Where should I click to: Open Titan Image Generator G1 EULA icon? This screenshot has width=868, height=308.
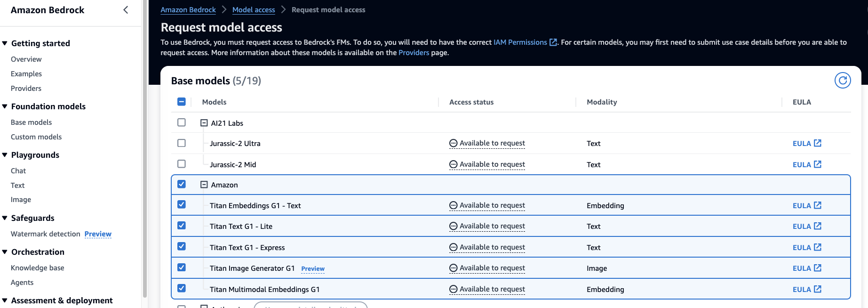pos(818,268)
